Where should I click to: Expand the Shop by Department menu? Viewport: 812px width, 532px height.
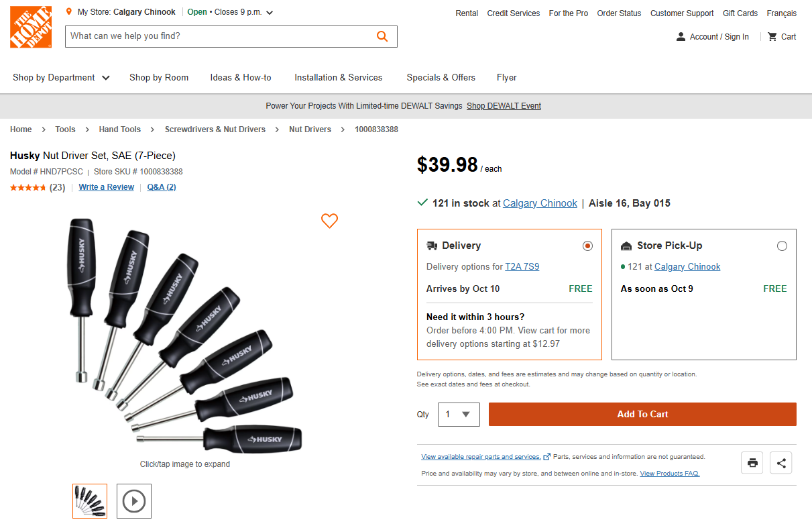tap(60, 77)
